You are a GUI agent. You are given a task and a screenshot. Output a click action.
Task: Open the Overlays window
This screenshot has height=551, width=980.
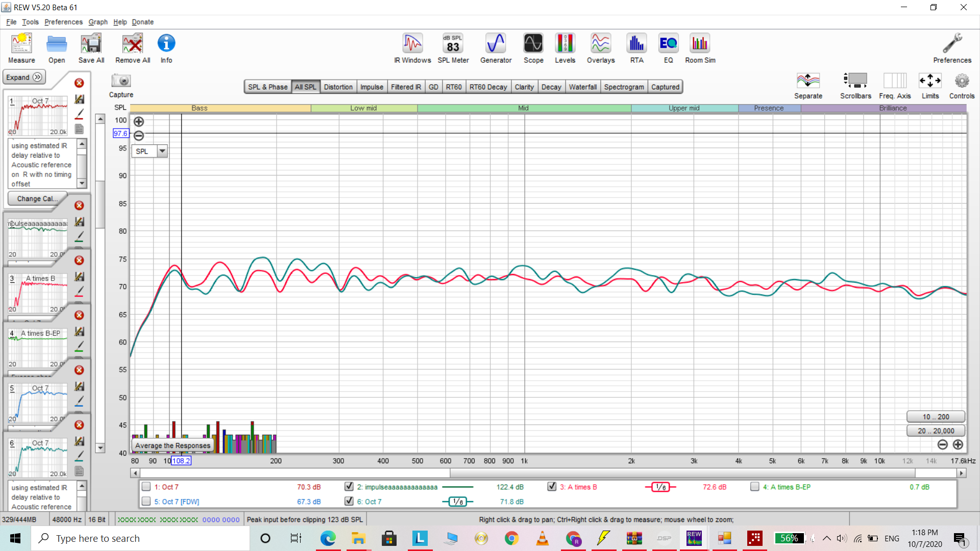(601, 44)
